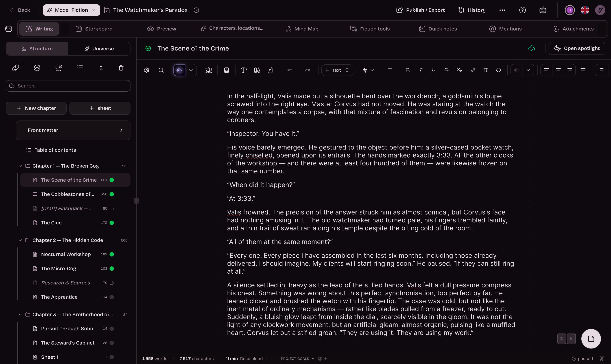Switch sidebar to Universe tab
The height and width of the screenshot is (364, 611).
tap(99, 49)
